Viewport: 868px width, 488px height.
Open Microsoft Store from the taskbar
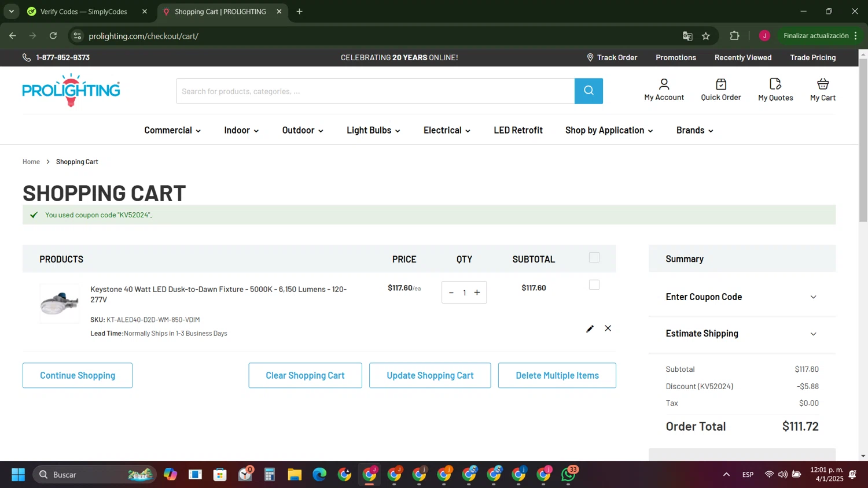220,475
